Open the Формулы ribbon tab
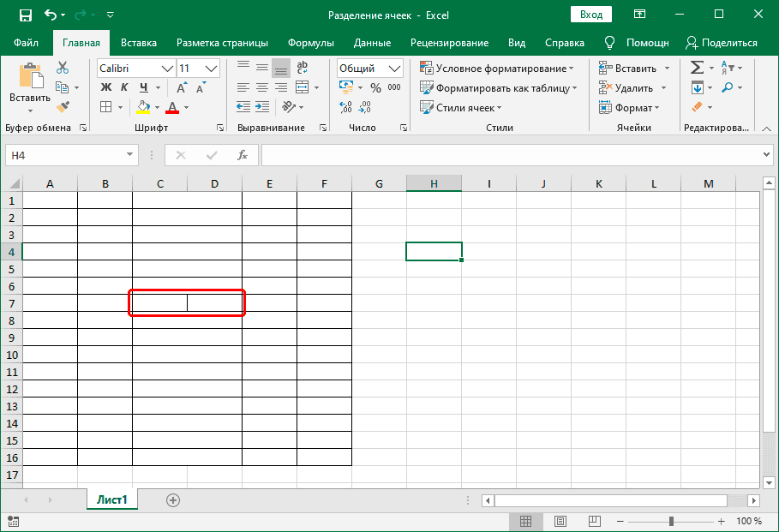The width and height of the screenshot is (779, 532). point(311,42)
